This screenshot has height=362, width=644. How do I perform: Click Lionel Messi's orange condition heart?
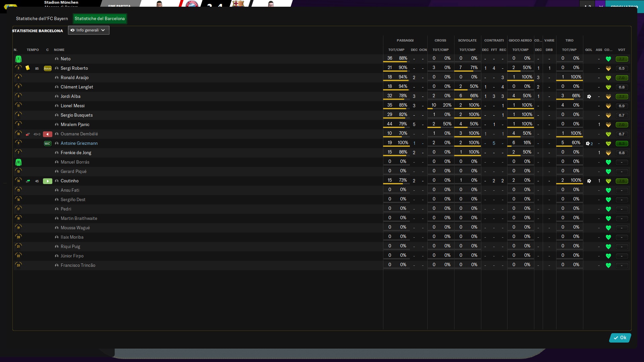click(x=608, y=106)
